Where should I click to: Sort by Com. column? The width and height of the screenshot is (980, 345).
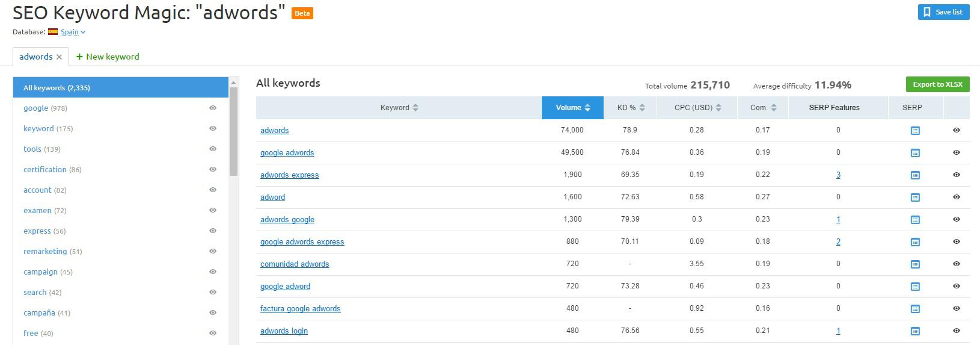point(763,108)
